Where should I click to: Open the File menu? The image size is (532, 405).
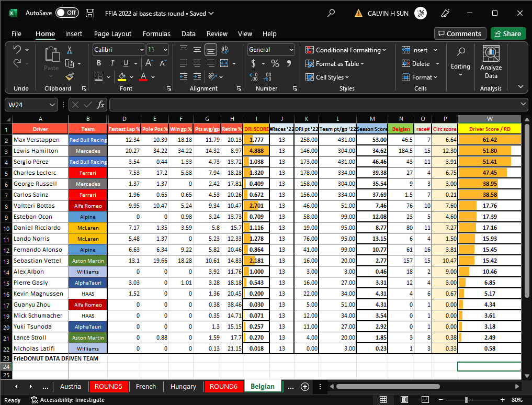point(16,33)
